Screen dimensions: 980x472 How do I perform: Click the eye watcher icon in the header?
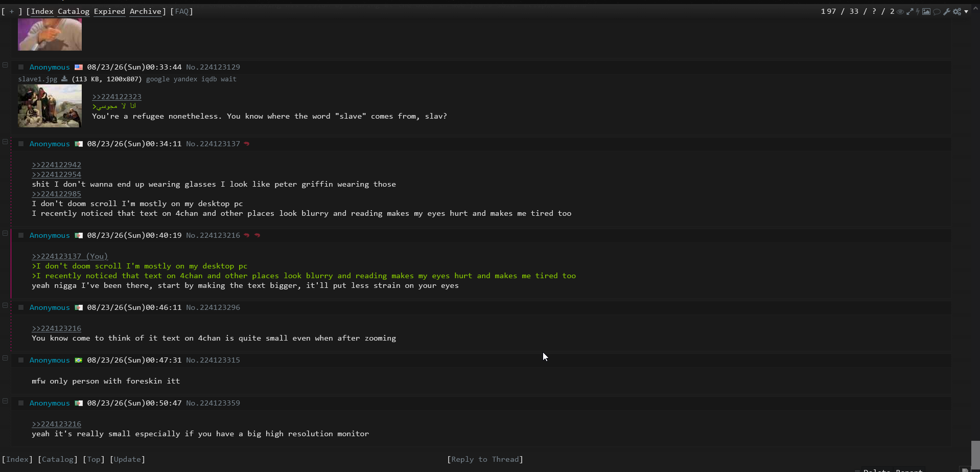(x=900, y=12)
